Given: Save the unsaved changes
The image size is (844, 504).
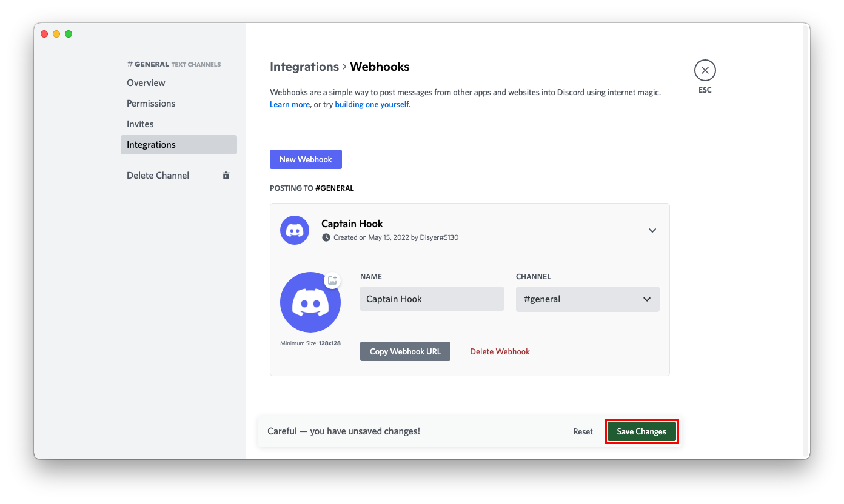Looking at the screenshot, I should coord(641,431).
